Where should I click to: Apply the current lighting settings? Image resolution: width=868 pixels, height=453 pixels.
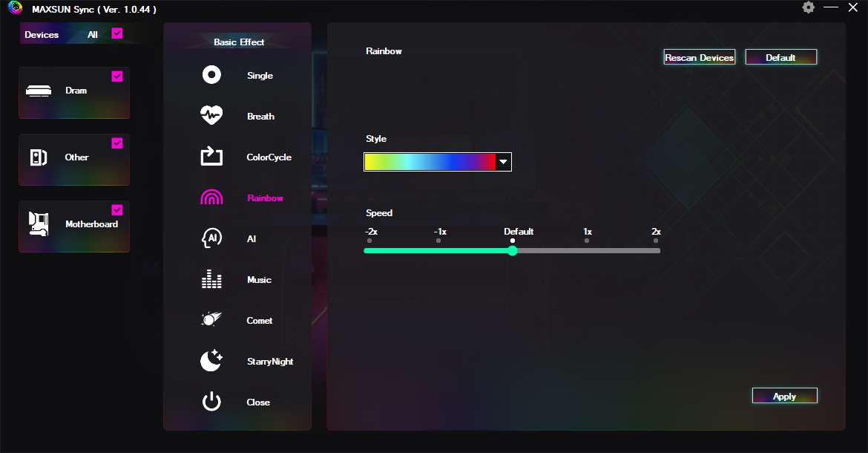click(x=784, y=396)
